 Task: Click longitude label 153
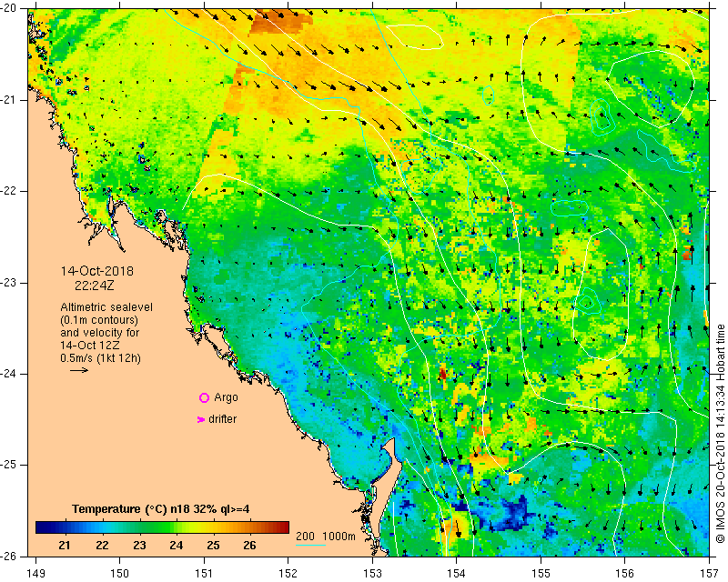(372, 573)
